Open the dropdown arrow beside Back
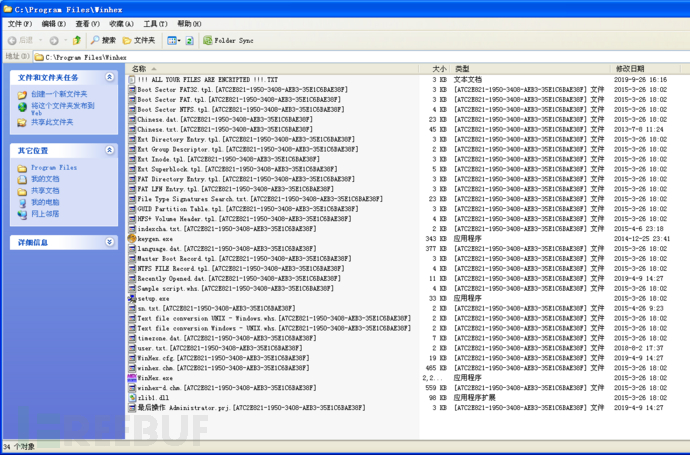This screenshot has height=455, width=690. [41, 40]
